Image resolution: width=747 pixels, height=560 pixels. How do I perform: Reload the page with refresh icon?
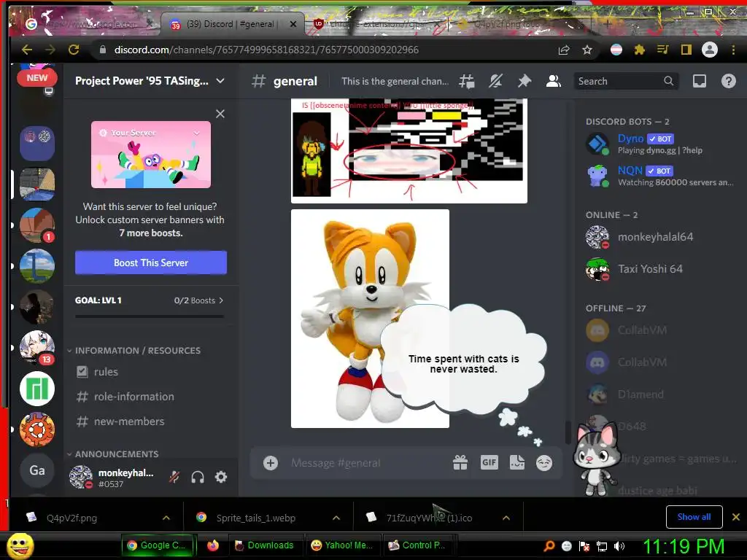click(x=74, y=50)
